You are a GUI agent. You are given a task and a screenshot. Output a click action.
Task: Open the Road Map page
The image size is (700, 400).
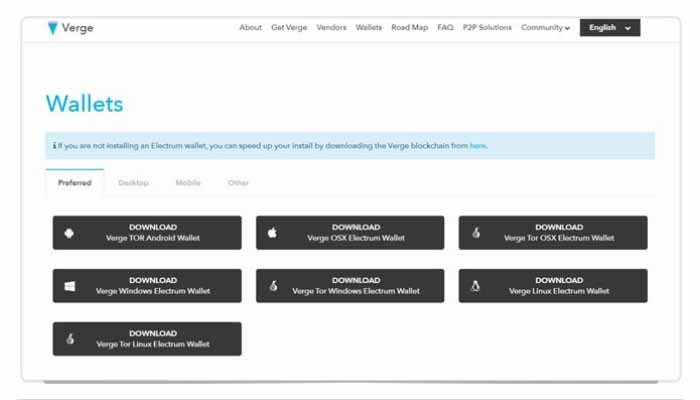[x=409, y=28]
